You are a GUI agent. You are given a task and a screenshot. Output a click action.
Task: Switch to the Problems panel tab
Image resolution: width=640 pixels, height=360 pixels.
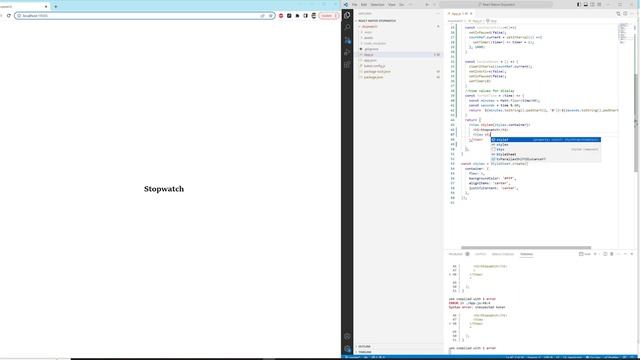pyautogui.click(x=456, y=254)
